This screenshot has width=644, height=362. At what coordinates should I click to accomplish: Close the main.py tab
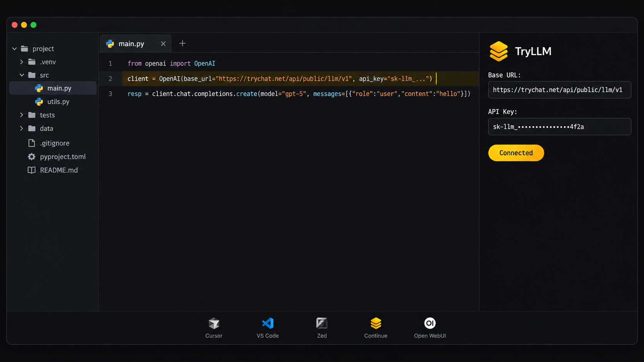[163, 44]
